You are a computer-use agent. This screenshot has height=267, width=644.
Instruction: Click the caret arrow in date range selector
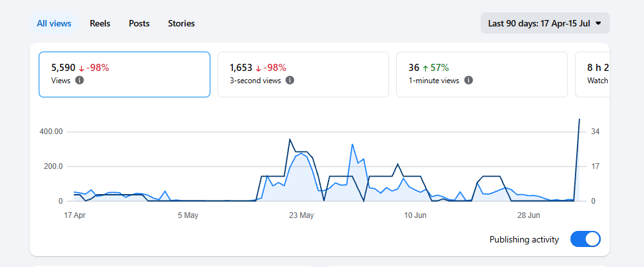[598, 23]
